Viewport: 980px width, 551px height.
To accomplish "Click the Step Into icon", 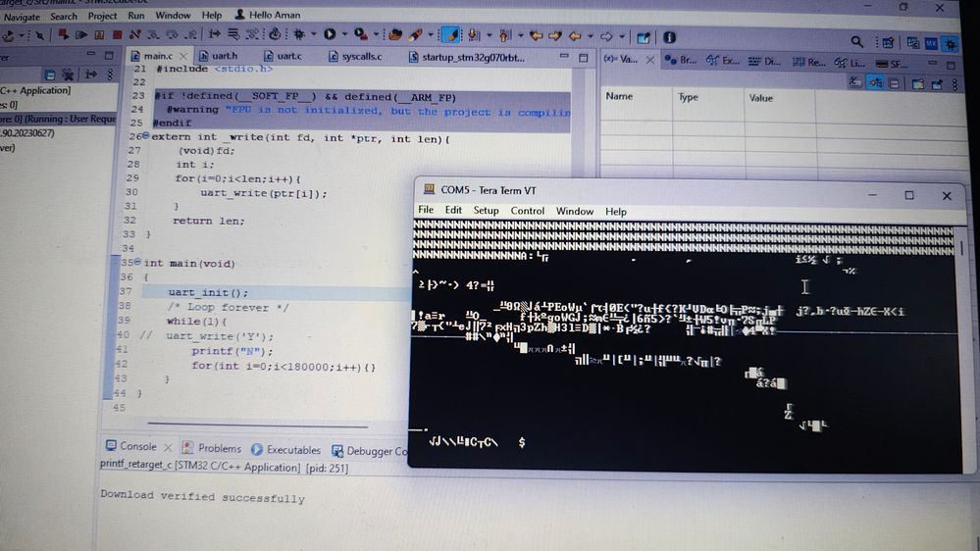I will click(x=154, y=35).
